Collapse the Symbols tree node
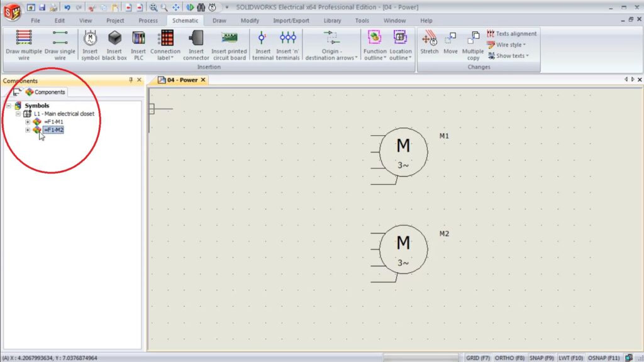 point(9,106)
